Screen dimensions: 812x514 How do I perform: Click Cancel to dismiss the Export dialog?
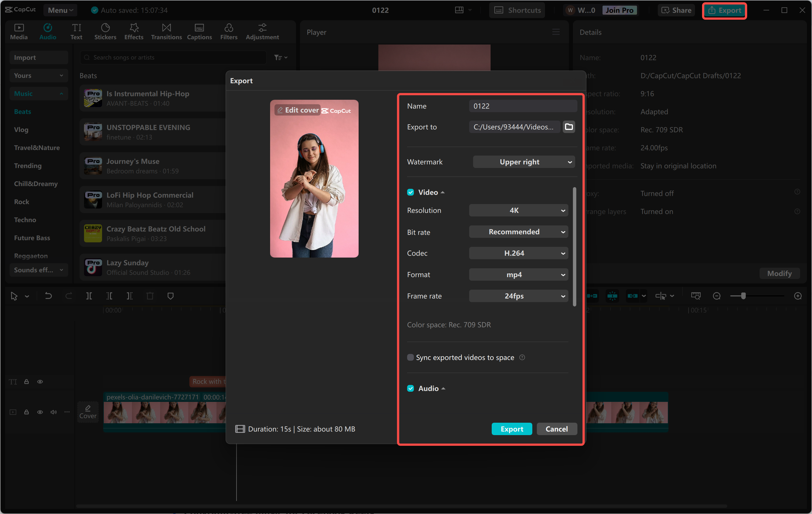click(x=556, y=429)
